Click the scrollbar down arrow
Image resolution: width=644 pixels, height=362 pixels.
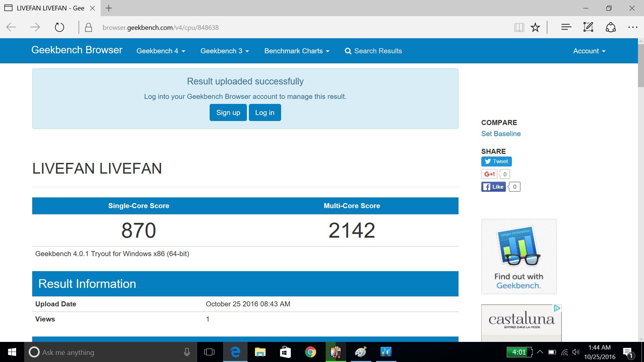click(641, 339)
